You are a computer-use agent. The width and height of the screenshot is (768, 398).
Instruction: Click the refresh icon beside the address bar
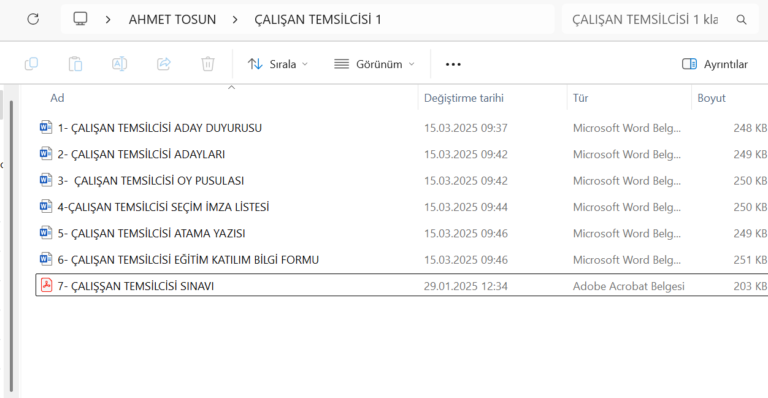(33, 19)
